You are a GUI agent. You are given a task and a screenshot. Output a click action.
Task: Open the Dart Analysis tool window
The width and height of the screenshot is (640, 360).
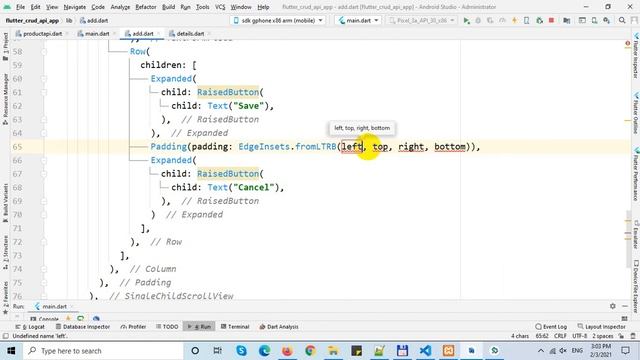coord(279,327)
